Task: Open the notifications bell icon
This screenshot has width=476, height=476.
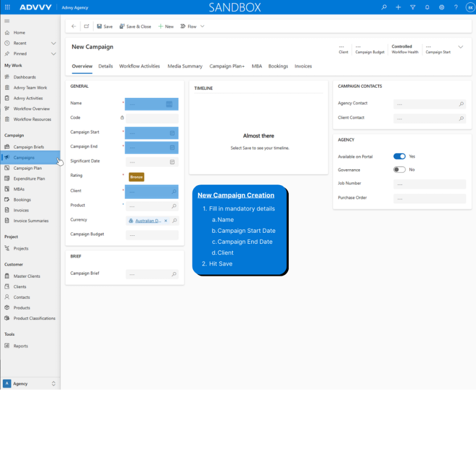Action: point(427,7)
